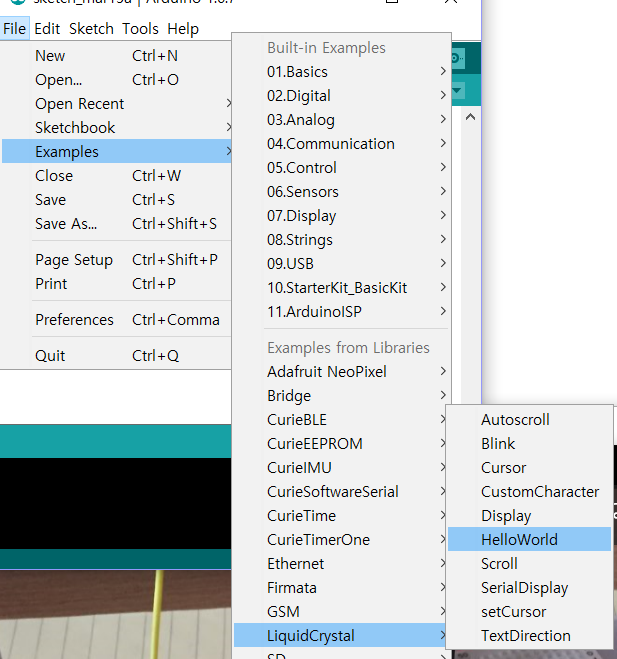Expand 03.Analog examples

tap(341, 119)
